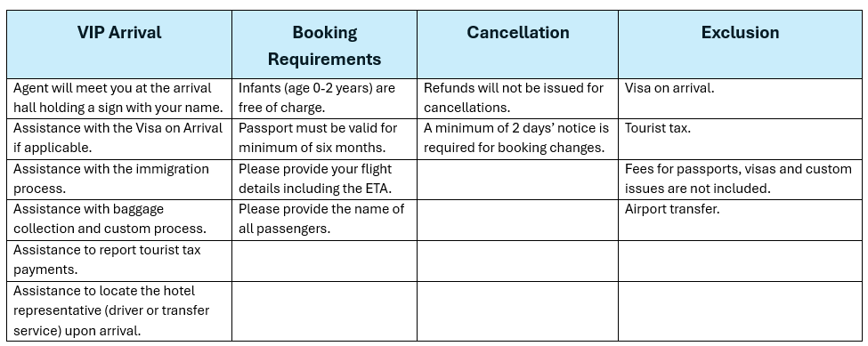Viewport: 868px width, 346px height.
Task: Click the Booking Requirements header cell
Action: pyautogui.click(x=324, y=44)
